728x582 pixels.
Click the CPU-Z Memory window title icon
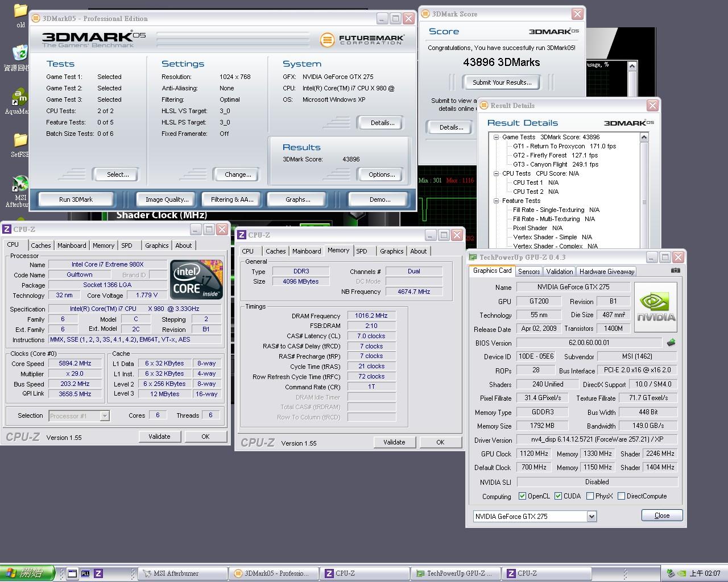click(242, 235)
